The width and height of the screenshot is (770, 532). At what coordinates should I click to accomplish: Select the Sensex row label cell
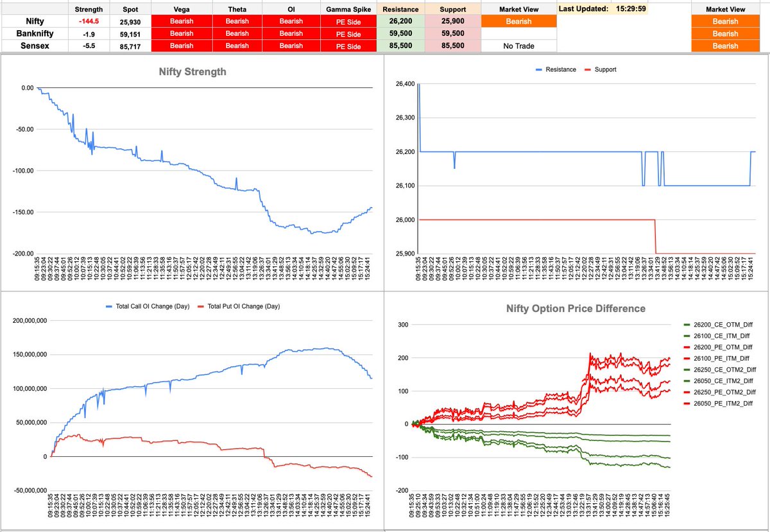click(x=34, y=46)
